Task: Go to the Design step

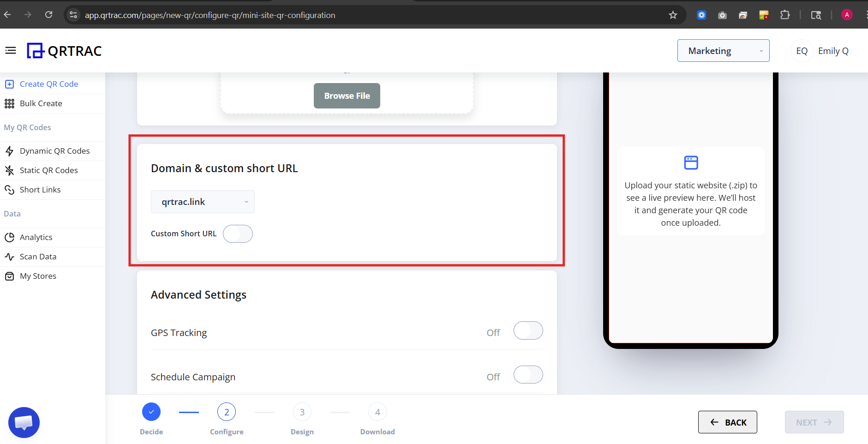Action: click(302, 412)
